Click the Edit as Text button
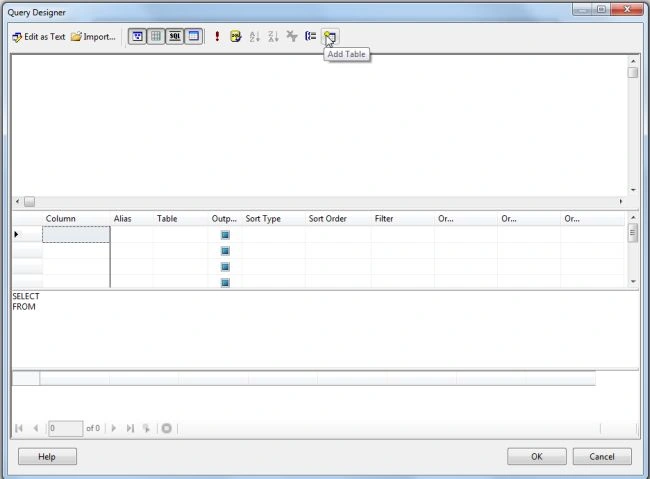Screen dimensions: 650x479 point(39,37)
